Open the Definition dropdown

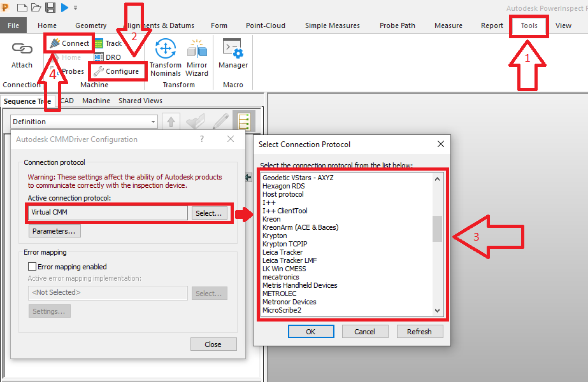(x=152, y=121)
